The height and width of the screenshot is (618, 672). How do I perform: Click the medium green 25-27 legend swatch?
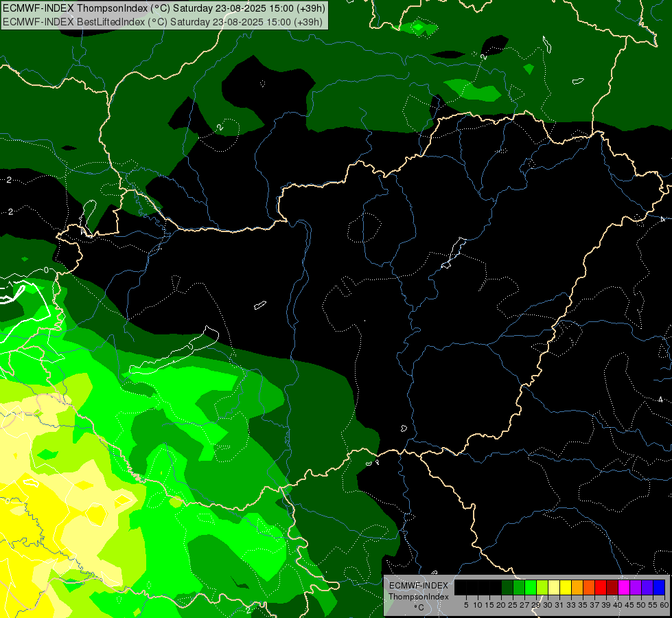point(519,587)
